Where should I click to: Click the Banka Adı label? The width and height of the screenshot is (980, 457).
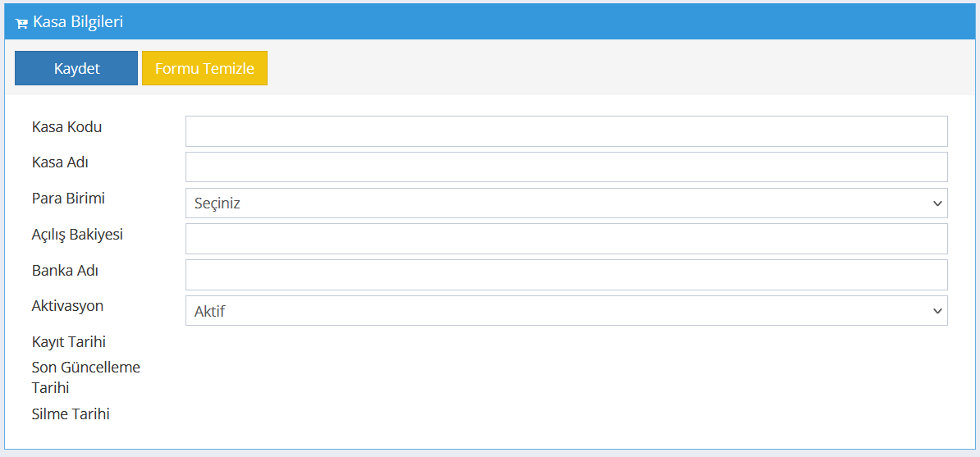65,272
